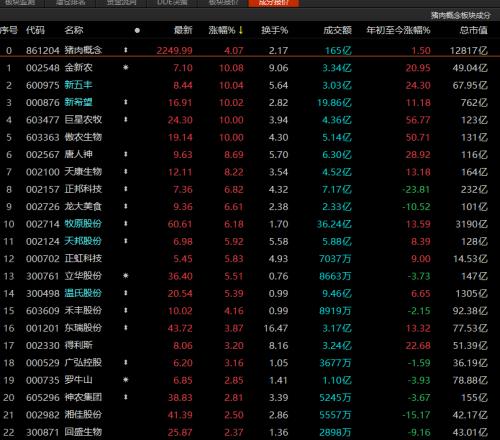Screen dimensions: 500x440
Task: Select stock name 正邦科技
Action: [x=83, y=189]
